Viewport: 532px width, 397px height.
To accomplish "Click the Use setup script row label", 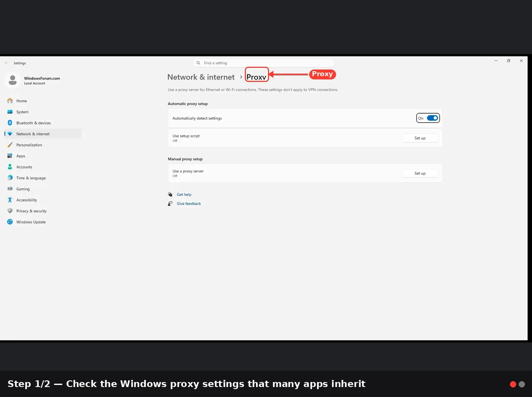I will tap(186, 136).
